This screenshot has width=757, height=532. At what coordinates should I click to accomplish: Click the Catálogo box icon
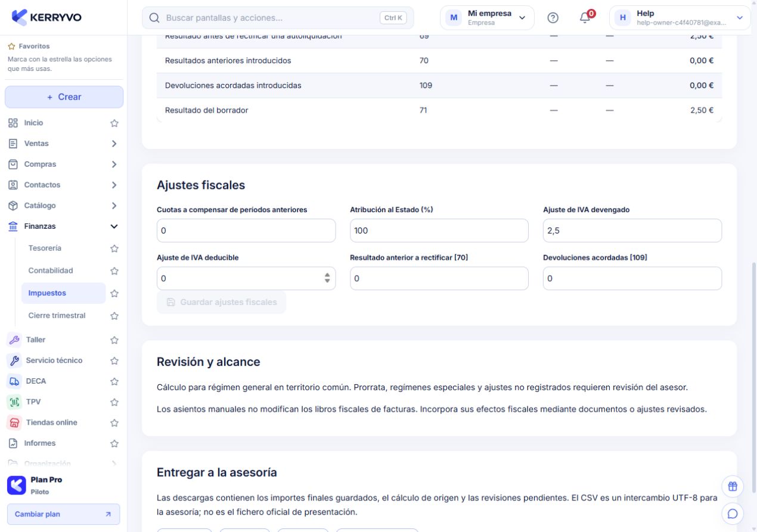pyautogui.click(x=13, y=206)
